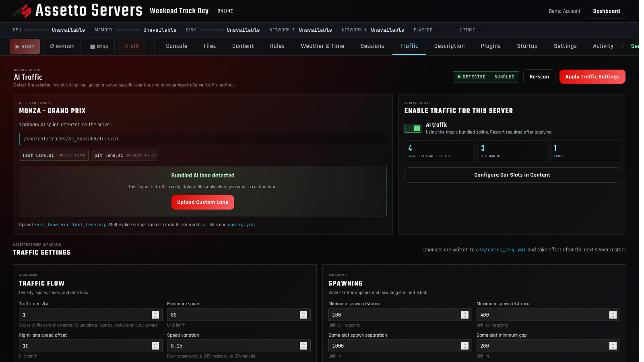Click the Network upload arrow indicator
Image resolution: width=644 pixels, height=362 pixels.
point(293,30)
